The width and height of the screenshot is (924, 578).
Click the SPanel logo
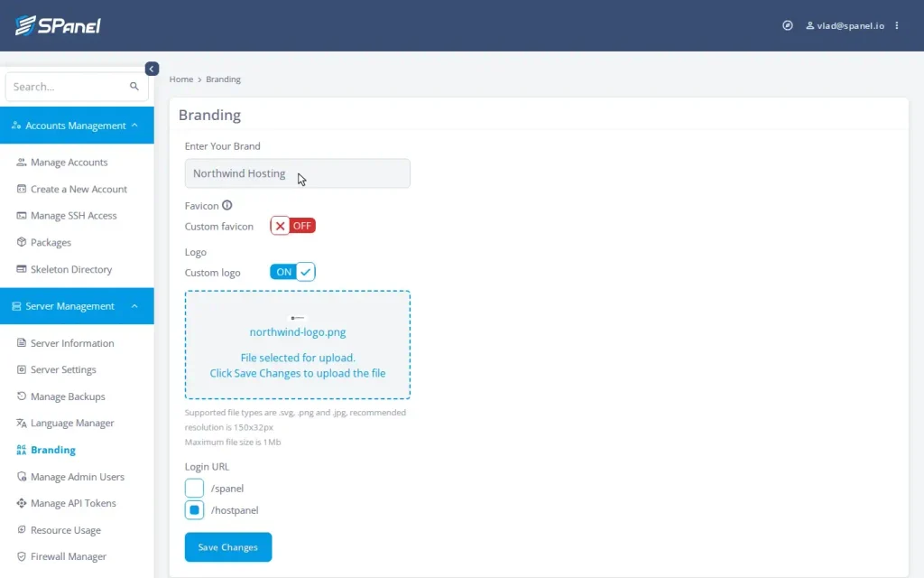58,25
